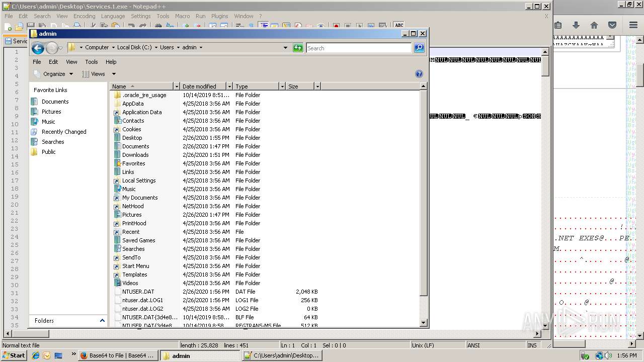This screenshot has width=644, height=362.
Task: Go back in Explorer navigation
Action: point(38,48)
